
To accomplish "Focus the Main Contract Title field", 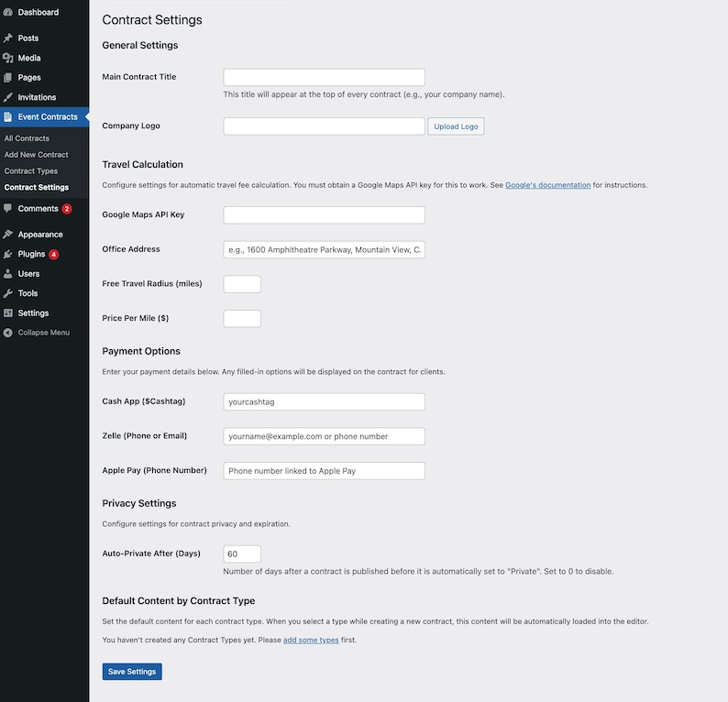I will coord(324,77).
